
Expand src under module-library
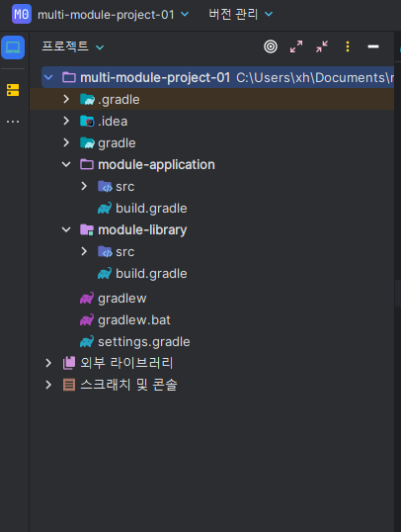tap(84, 251)
